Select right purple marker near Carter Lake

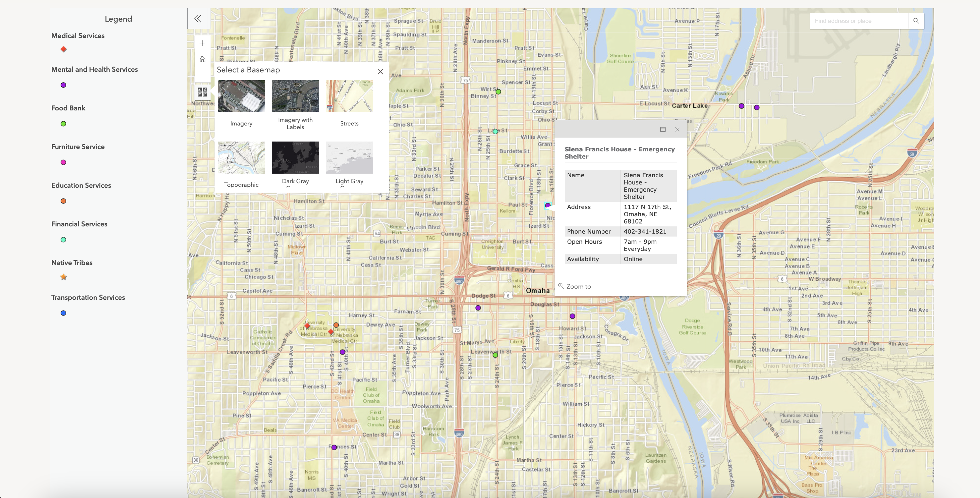757,108
